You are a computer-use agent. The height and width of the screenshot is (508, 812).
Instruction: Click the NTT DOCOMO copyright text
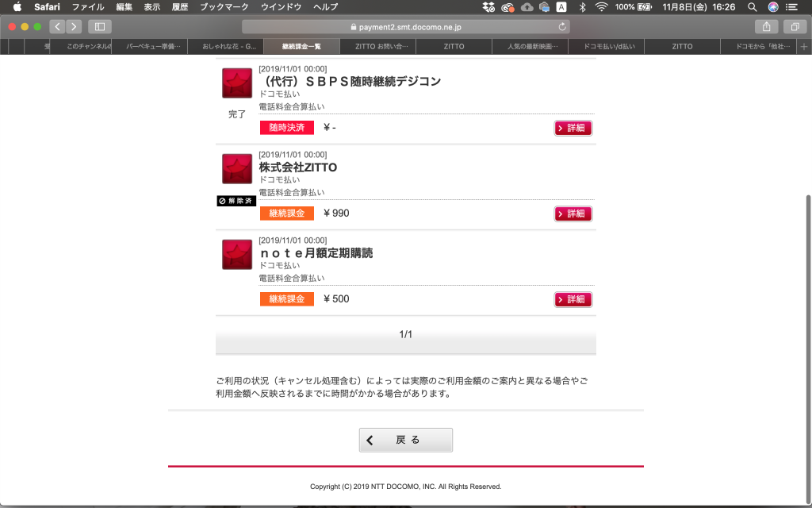[406, 487]
